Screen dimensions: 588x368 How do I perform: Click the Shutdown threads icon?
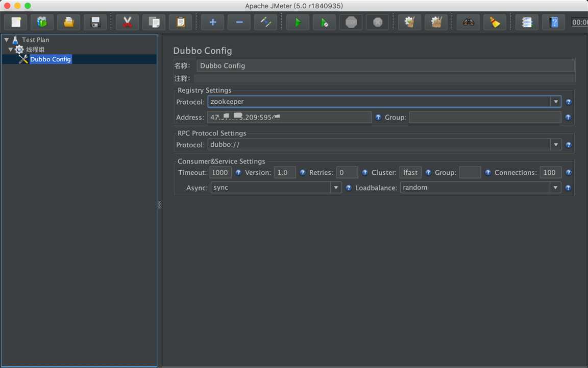(x=378, y=22)
